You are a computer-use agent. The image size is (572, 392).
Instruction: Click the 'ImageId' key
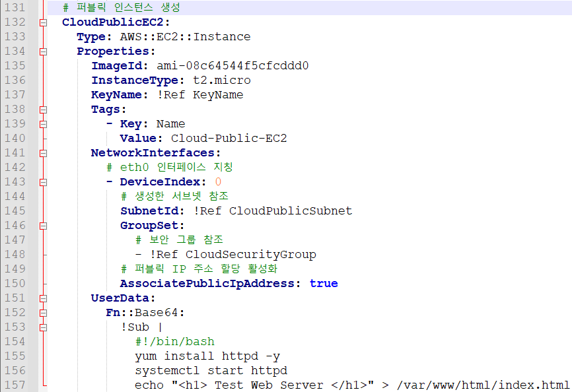coord(116,65)
